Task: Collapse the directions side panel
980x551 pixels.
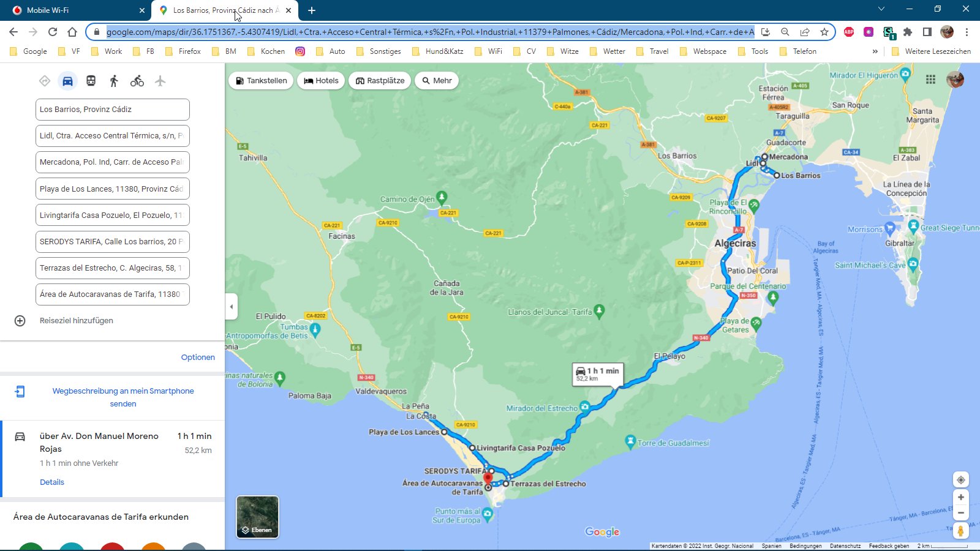Action: click(x=232, y=307)
